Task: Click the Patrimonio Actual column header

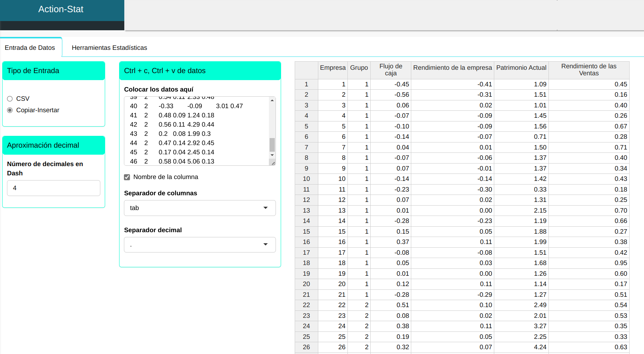Action: click(x=521, y=68)
